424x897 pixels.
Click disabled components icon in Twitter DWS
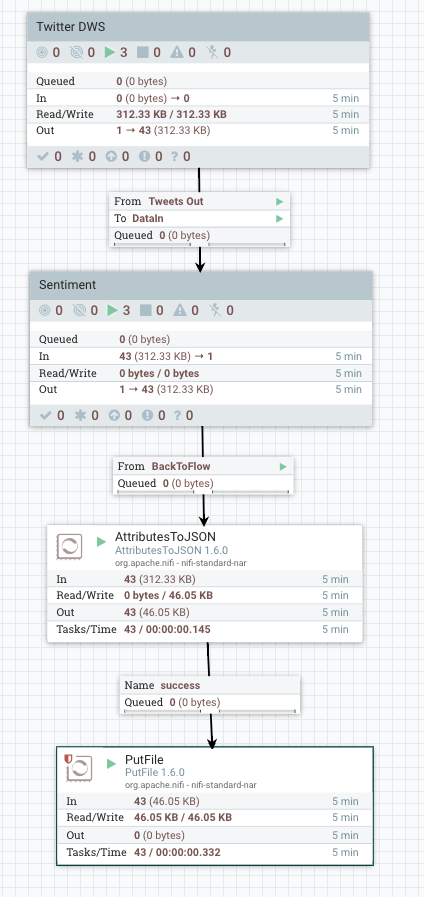[x=212, y=53]
